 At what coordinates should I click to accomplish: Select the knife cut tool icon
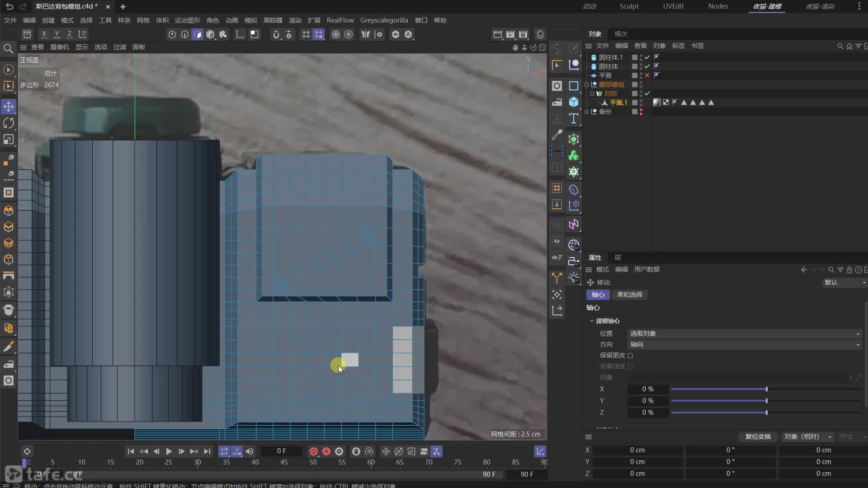(x=9, y=347)
